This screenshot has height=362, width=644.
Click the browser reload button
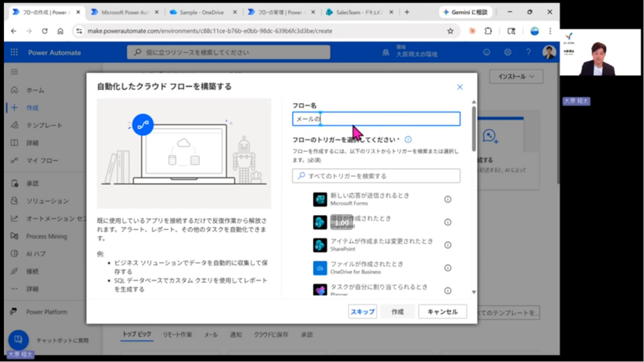coord(45,31)
